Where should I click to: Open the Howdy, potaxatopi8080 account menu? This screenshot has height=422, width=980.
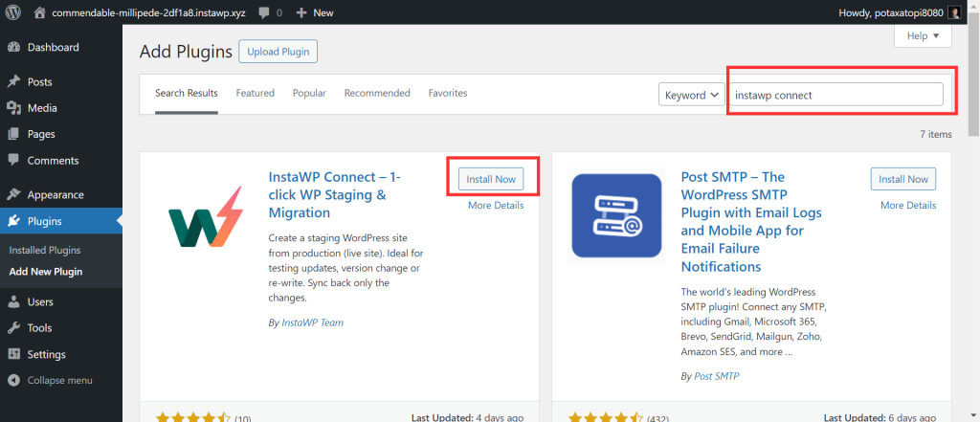click(900, 12)
